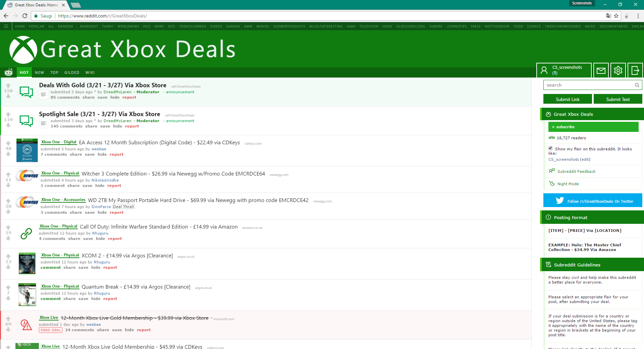644x349 pixels.
Task: Open preferences via the gear icon
Action: click(618, 70)
